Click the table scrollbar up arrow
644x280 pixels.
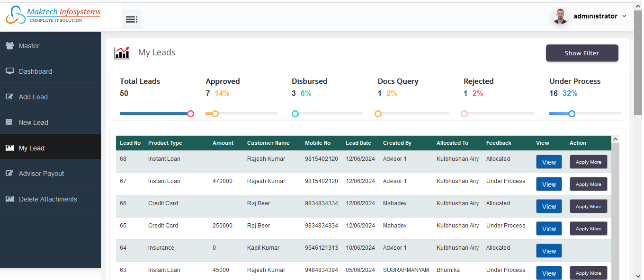(615, 140)
